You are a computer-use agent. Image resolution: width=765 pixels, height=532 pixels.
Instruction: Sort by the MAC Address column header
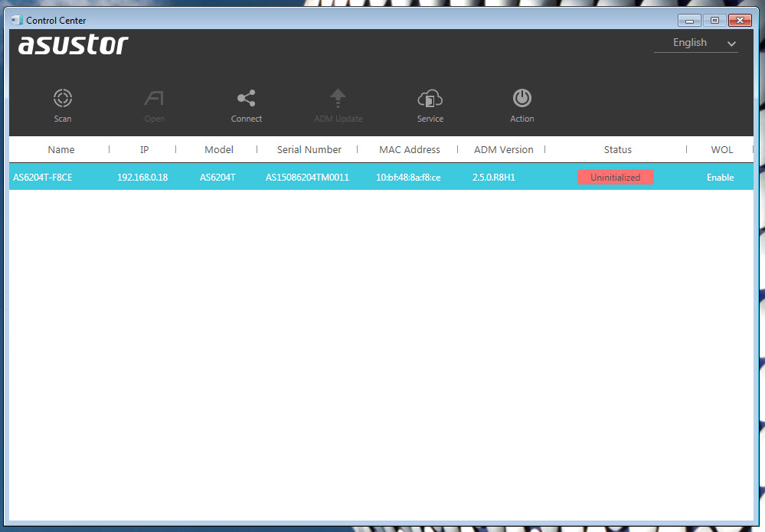click(x=410, y=150)
